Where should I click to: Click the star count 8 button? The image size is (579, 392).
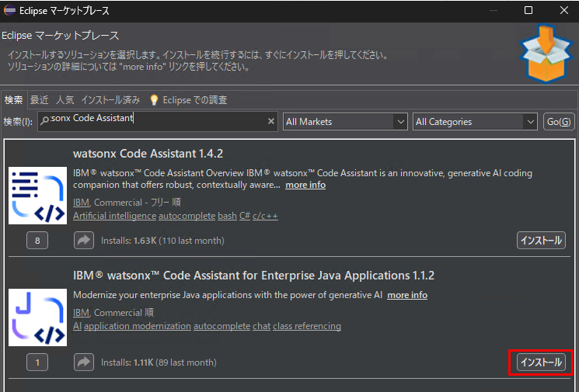click(x=37, y=241)
